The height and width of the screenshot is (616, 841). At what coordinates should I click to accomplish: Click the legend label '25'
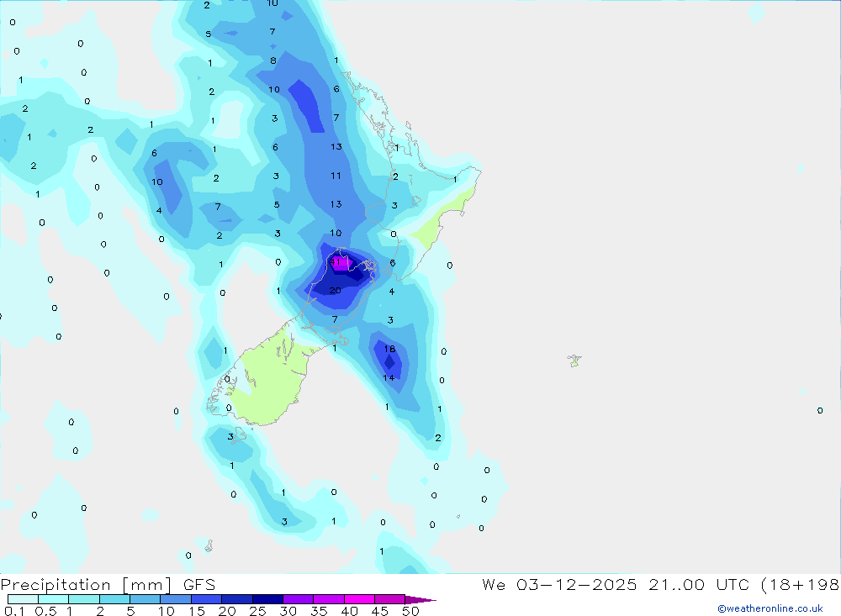(257, 611)
